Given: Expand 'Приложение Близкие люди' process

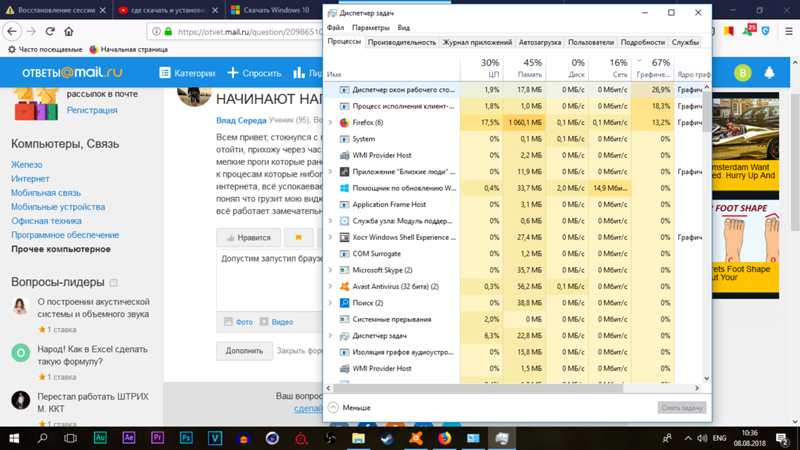Looking at the screenshot, I should coord(330,171).
